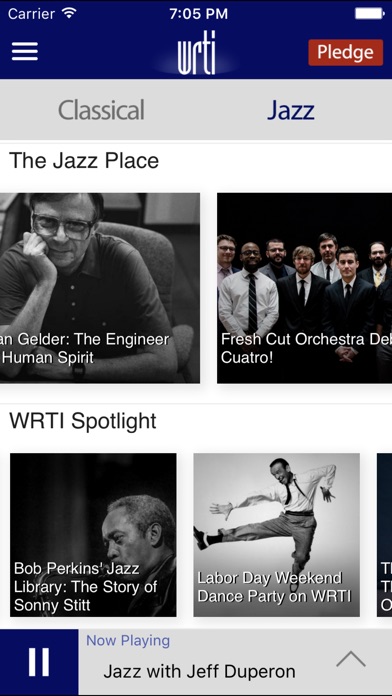Open the Van Gelder Engineer article
Screen dimensions: 392x696
click(100, 288)
